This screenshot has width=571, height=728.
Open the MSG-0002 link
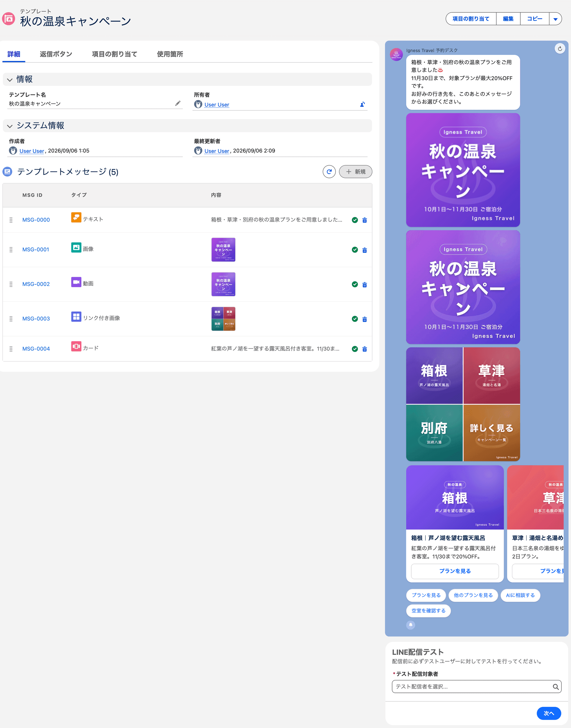[36, 284]
